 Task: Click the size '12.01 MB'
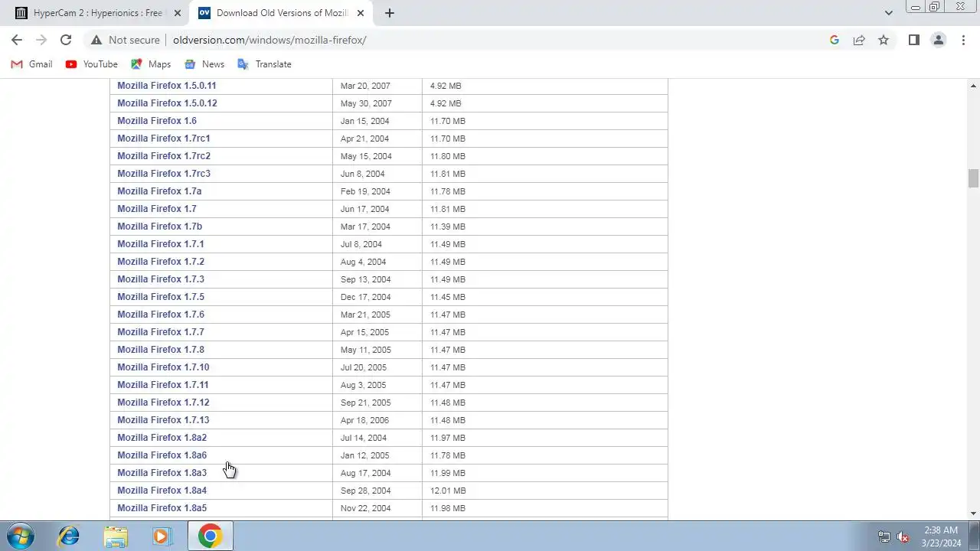click(x=448, y=491)
